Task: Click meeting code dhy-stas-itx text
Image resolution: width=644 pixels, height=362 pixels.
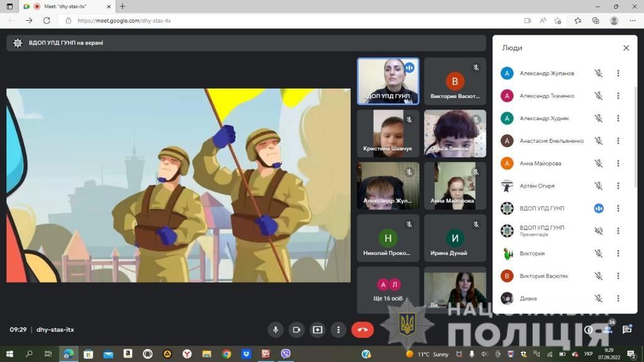Action: (x=55, y=329)
